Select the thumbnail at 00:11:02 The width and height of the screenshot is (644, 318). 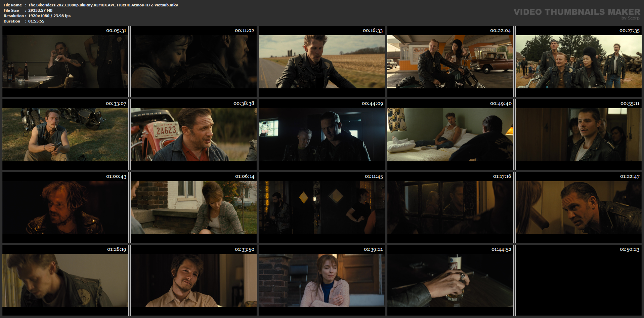click(x=194, y=62)
